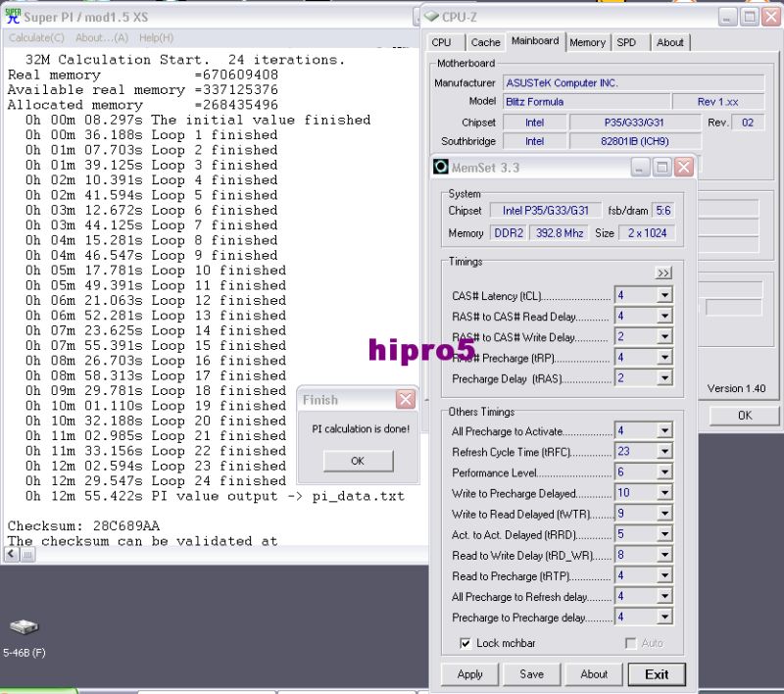Viewport: 784px width, 694px height.
Task: Select the Mainboard tab in CPU-Z
Action: 535,41
